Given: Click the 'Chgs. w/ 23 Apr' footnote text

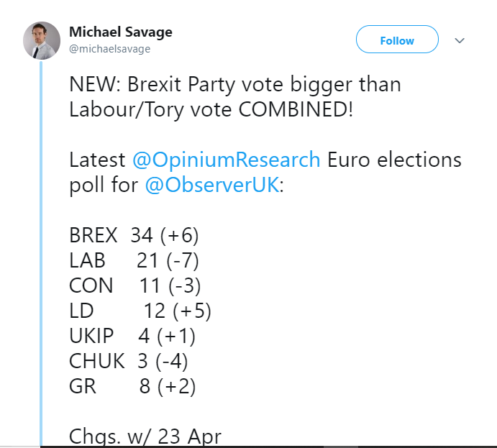Looking at the screenshot, I should pos(145,436).
